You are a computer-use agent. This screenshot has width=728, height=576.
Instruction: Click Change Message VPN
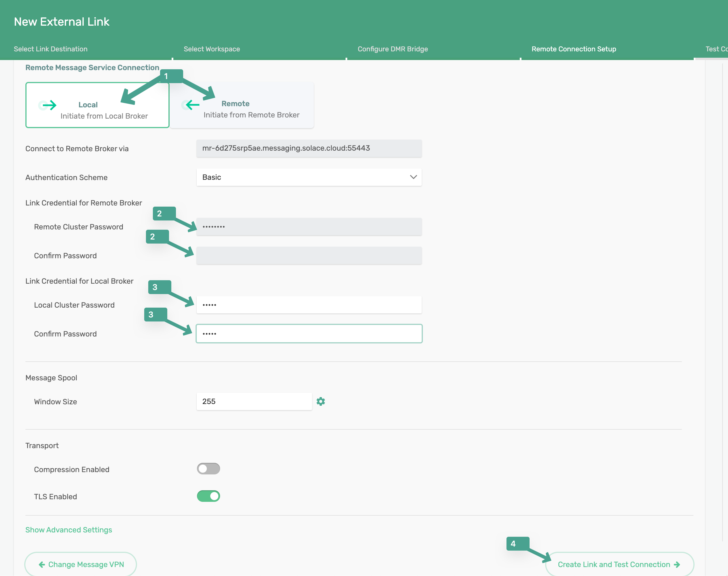[x=80, y=564]
